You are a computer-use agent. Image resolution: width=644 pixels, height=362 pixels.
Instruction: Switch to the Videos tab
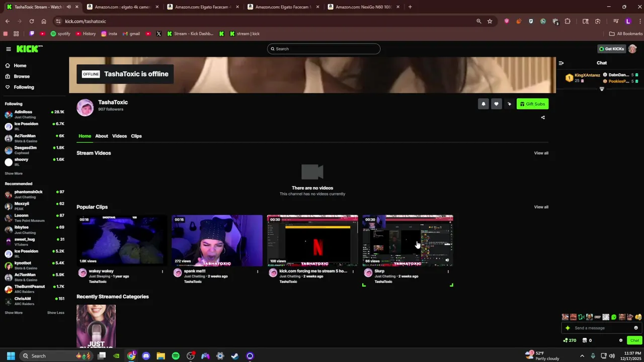(x=119, y=136)
